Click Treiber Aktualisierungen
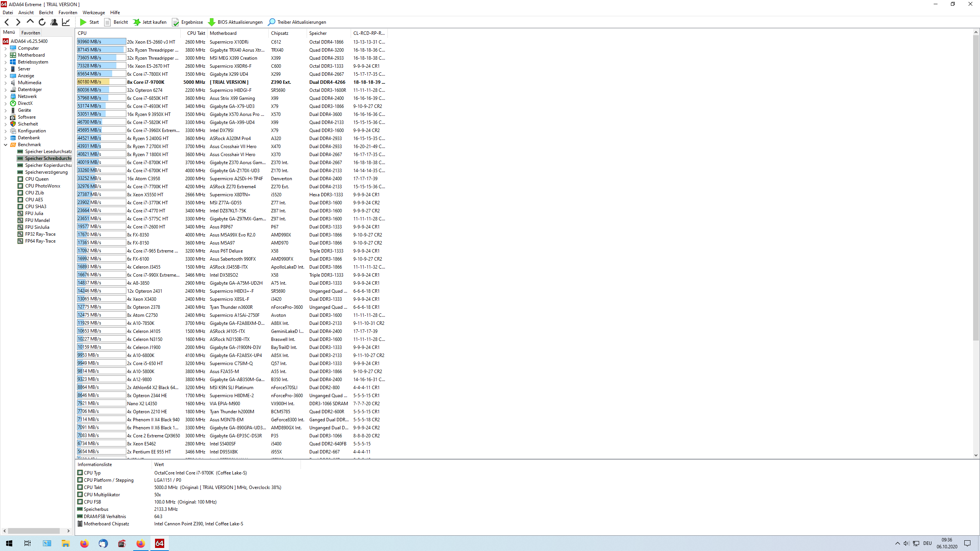 (297, 22)
